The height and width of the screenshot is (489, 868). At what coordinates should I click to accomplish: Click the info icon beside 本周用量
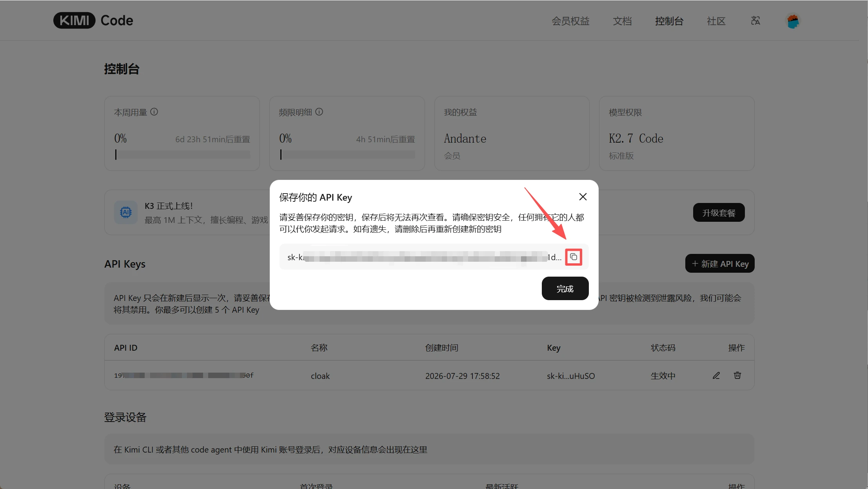coord(154,112)
